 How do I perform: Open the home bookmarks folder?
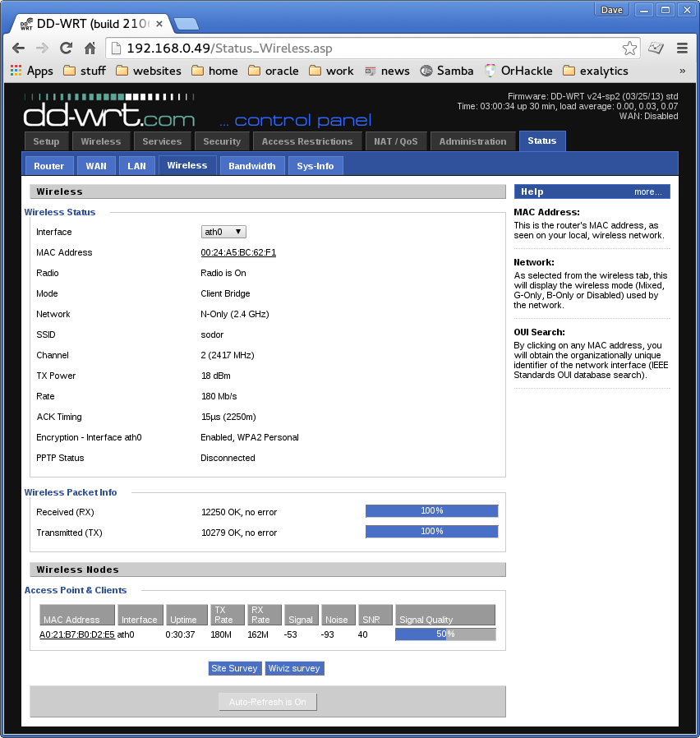click(x=214, y=71)
